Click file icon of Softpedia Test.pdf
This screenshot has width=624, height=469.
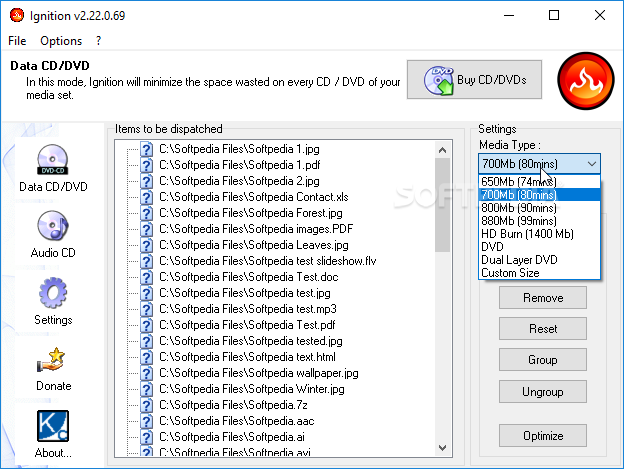[146, 325]
